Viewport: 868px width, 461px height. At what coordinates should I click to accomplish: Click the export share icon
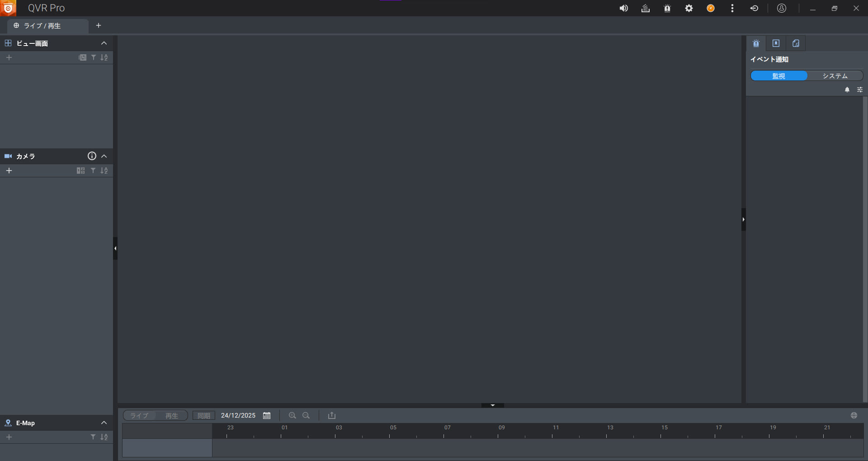coord(331,415)
